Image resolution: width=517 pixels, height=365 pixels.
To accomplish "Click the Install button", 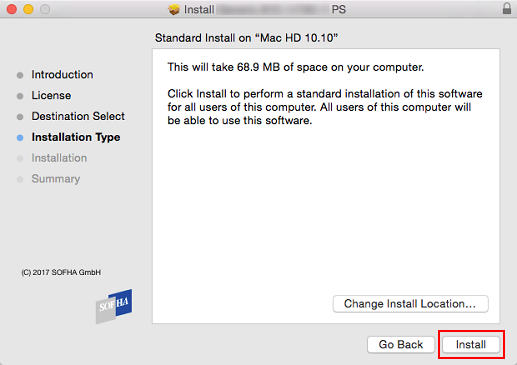I will point(471,344).
